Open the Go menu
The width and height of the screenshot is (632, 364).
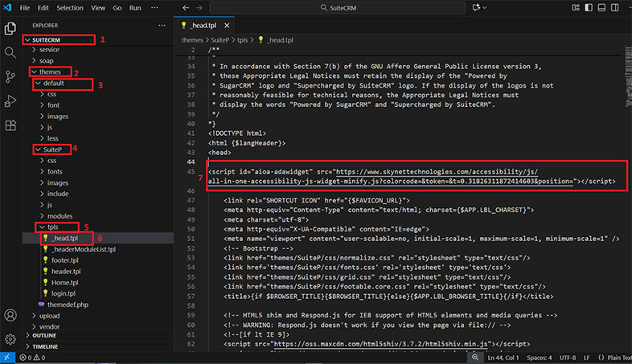tap(117, 8)
